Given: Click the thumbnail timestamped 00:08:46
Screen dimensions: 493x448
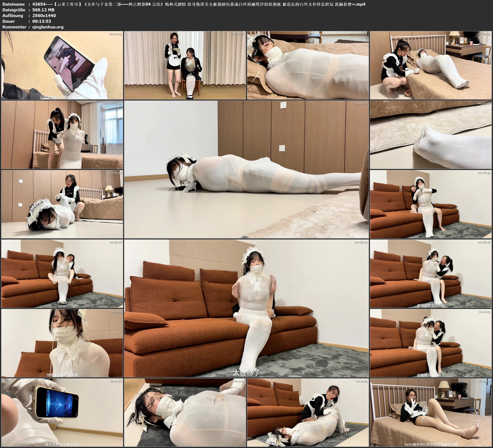Looking at the screenshot, I should tap(431, 273).
